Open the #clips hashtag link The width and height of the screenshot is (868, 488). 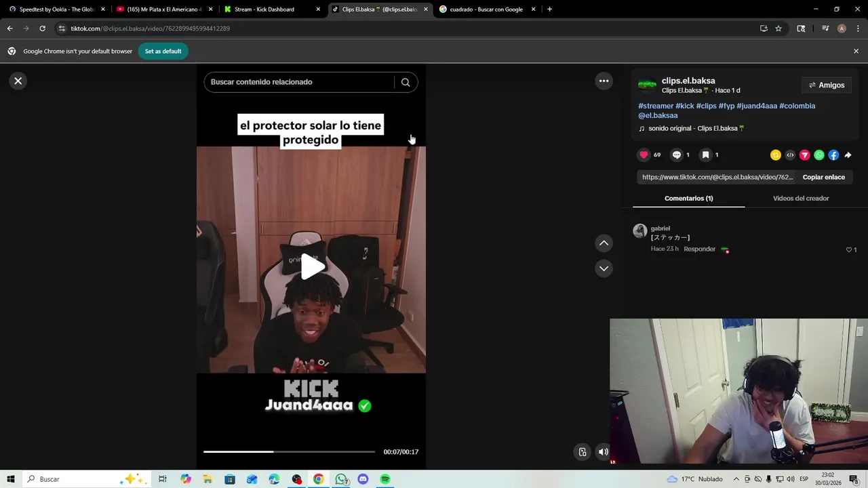(707, 106)
